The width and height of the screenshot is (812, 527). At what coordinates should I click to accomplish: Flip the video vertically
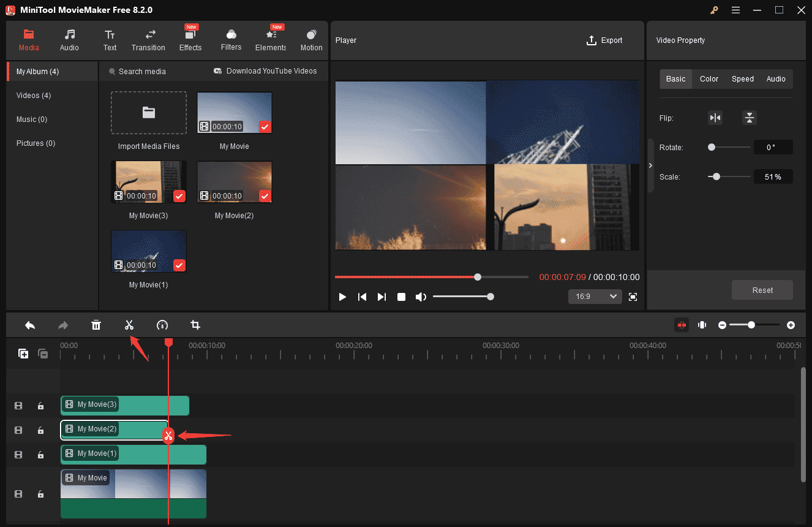(x=750, y=118)
